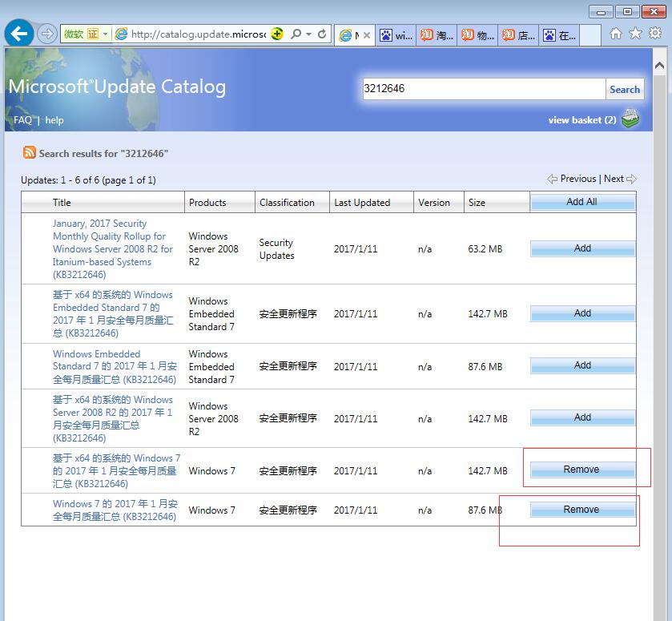The height and width of the screenshot is (621, 672).
Task: Switch to the 'wi...' Baidu tab
Action: pos(396,35)
